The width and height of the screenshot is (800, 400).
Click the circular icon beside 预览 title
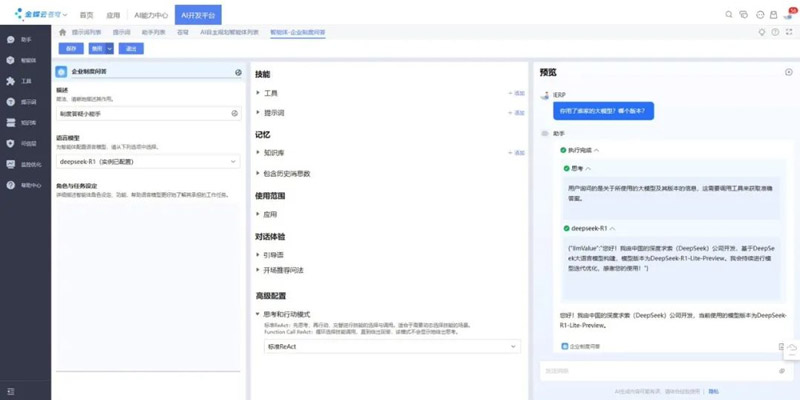pos(789,72)
